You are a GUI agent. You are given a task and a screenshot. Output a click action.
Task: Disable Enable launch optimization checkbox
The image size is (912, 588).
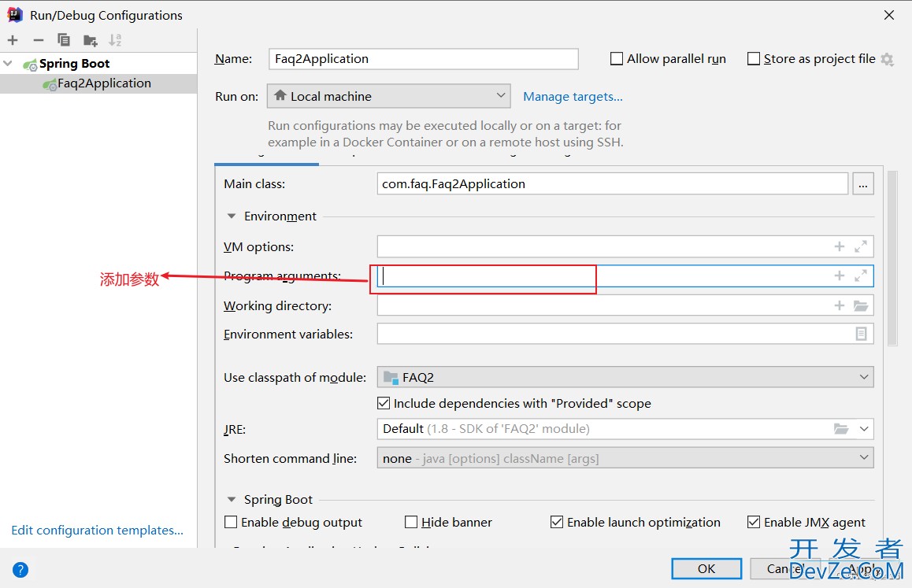(x=557, y=523)
